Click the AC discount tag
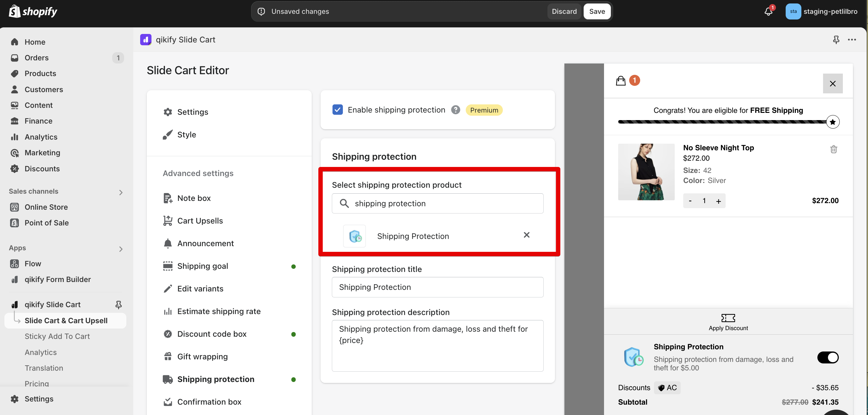The height and width of the screenshot is (415, 868). [667, 388]
